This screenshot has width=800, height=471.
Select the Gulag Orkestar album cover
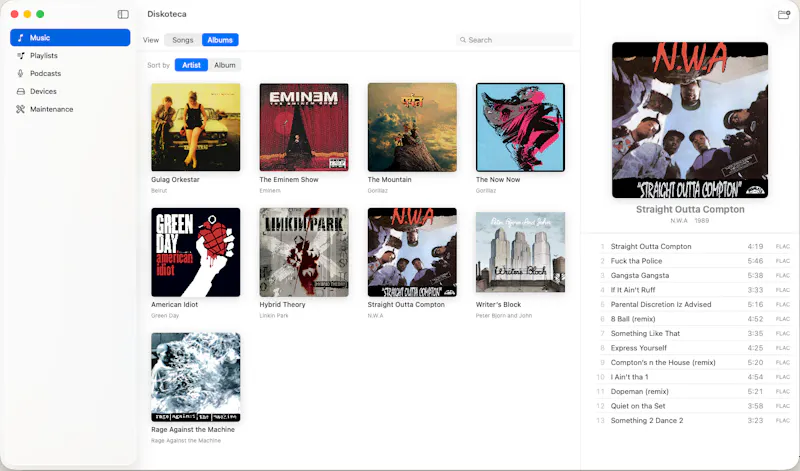(x=195, y=127)
